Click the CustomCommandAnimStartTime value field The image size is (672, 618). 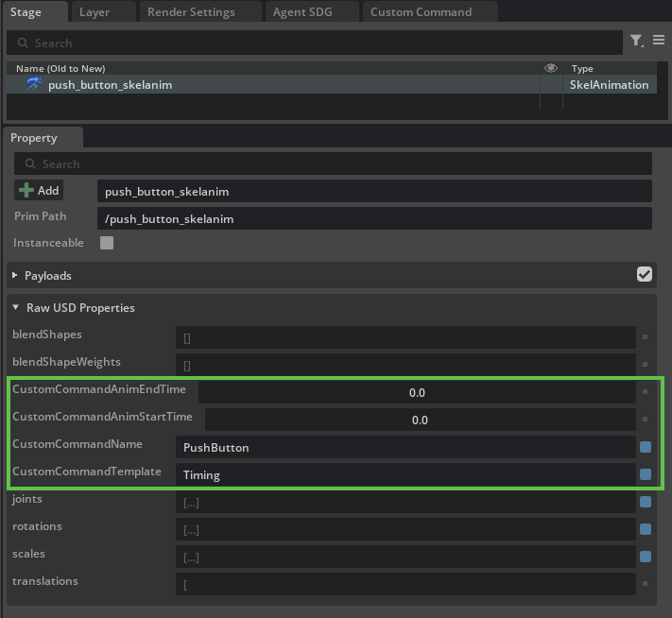click(x=421, y=420)
